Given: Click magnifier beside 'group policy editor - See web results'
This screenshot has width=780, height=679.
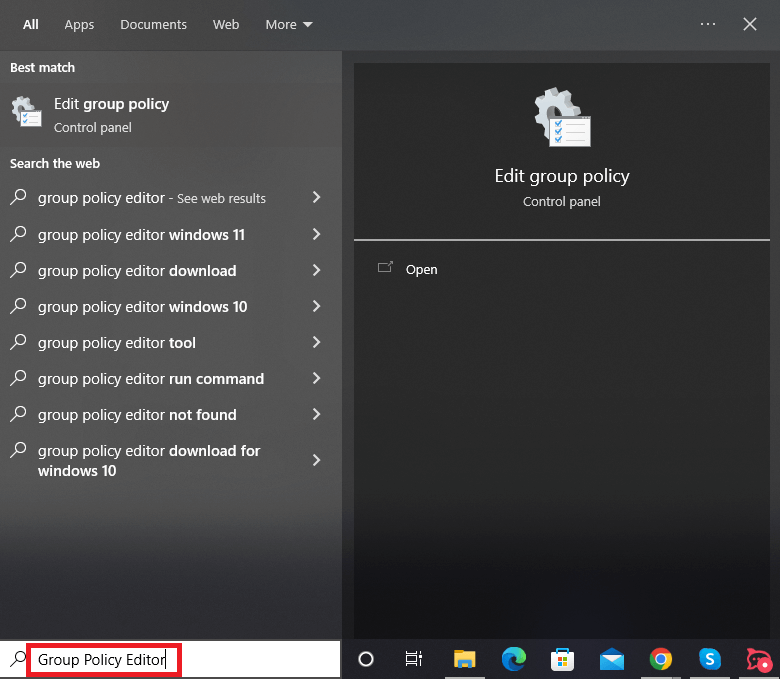Looking at the screenshot, I should (18, 197).
